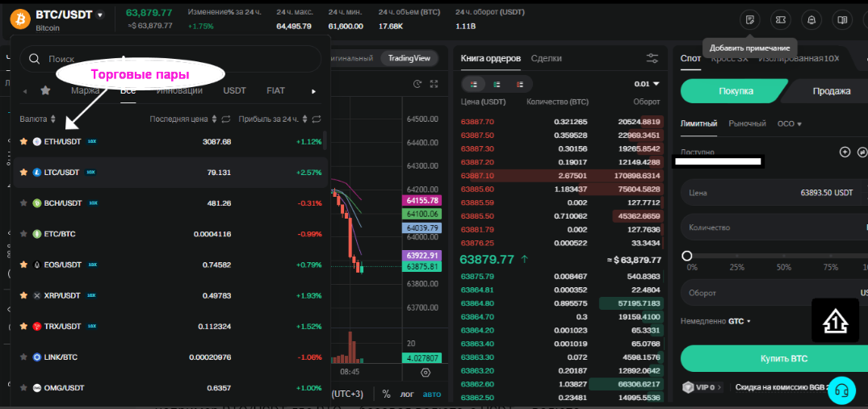
Task: Open the favorites star tab in pair list
Action: [45, 90]
